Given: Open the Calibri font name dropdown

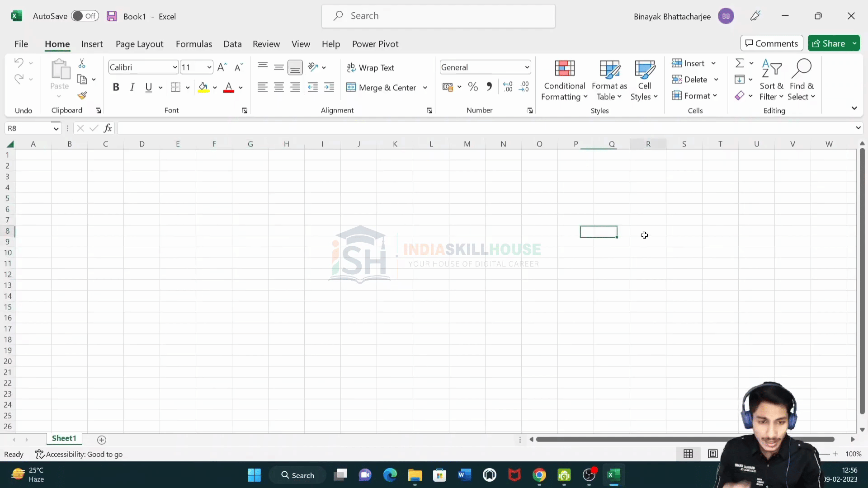Looking at the screenshot, I should click(x=175, y=67).
